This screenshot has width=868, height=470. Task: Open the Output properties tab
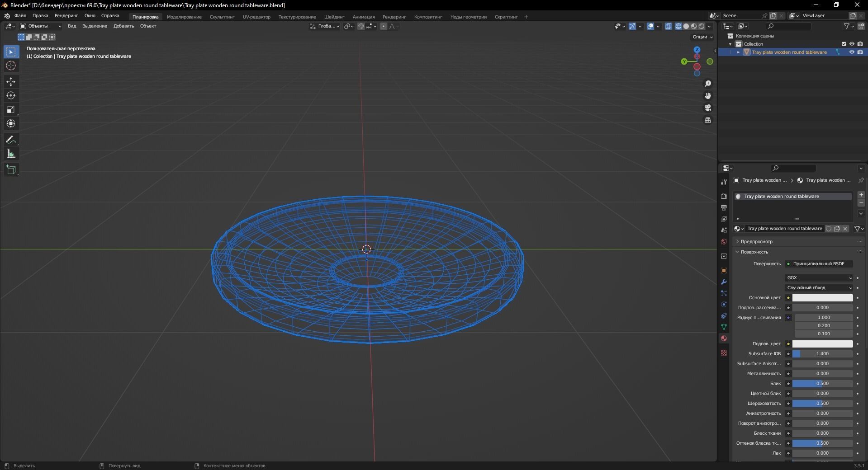click(x=724, y=207)
